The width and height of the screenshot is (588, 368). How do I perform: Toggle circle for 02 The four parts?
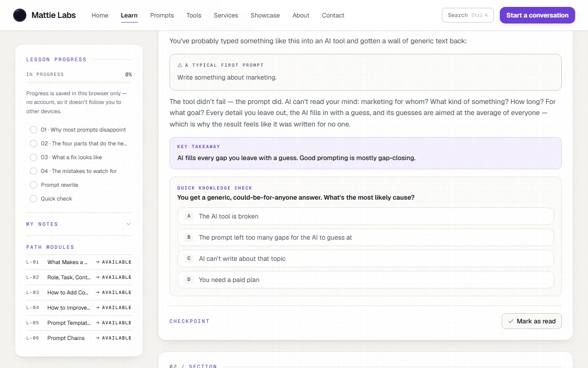pyautogui.click(x=34, y=144)
